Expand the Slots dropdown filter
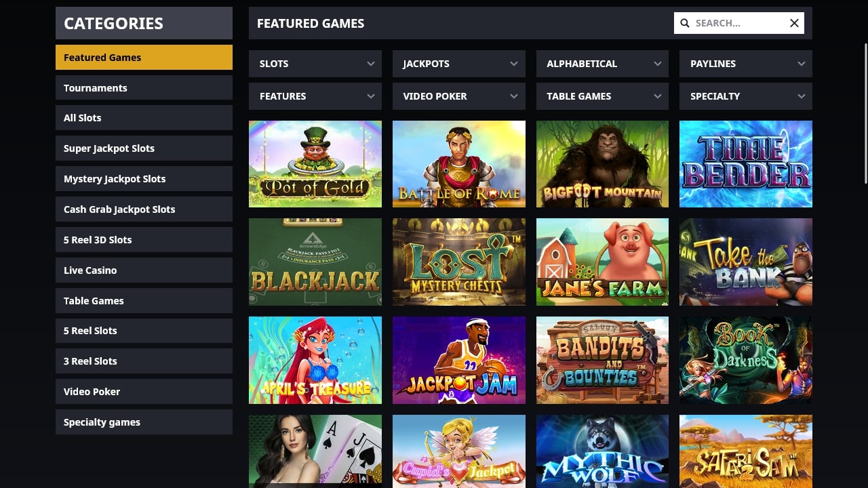868x488 pixels. coord(315,64)
